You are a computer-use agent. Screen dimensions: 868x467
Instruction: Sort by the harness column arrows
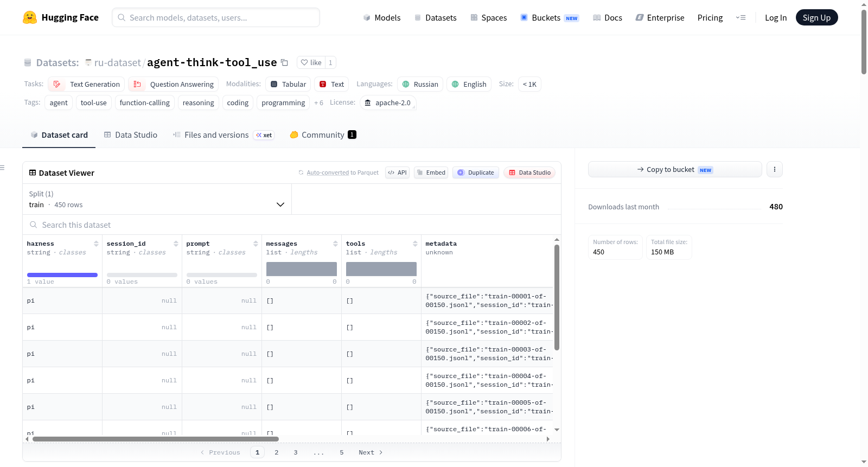(96, 244)
